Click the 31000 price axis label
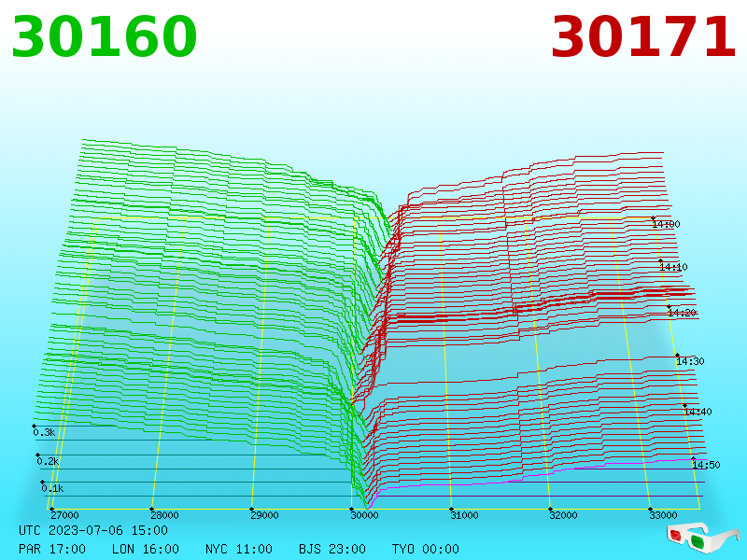747x560 pixels. pos(464,515)
